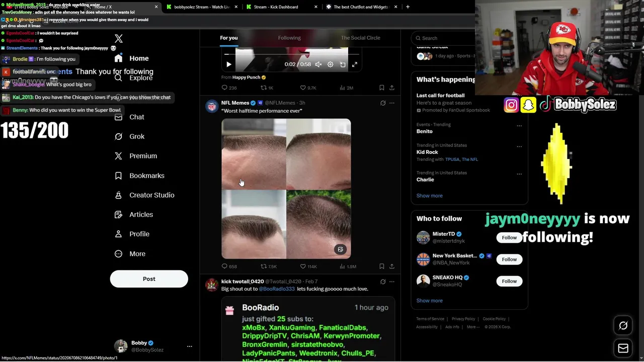Bookmark the Happy Punch video post

[382, 87]
